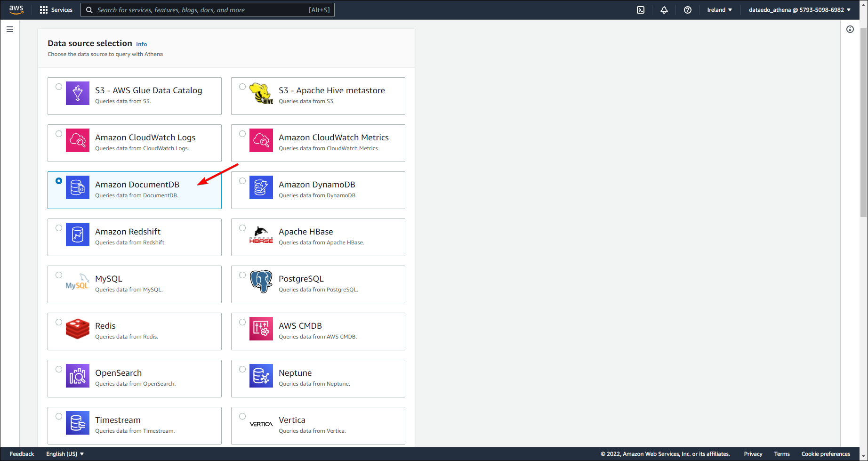
Task: Select the Amazon Redshift radio button
Action: (x=59, y=227)
